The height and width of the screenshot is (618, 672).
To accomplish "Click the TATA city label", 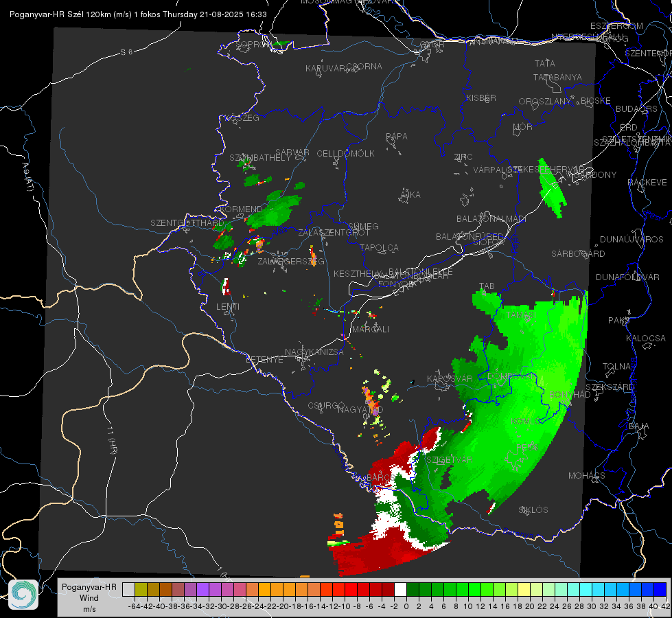I will [x=545, y=63].
